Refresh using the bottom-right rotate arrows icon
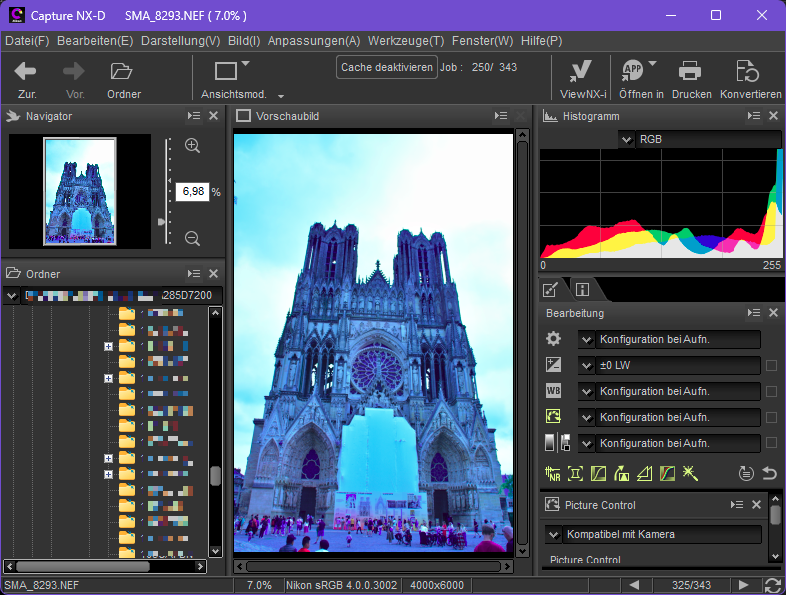The image size is (786, 595). click(772, 585)
